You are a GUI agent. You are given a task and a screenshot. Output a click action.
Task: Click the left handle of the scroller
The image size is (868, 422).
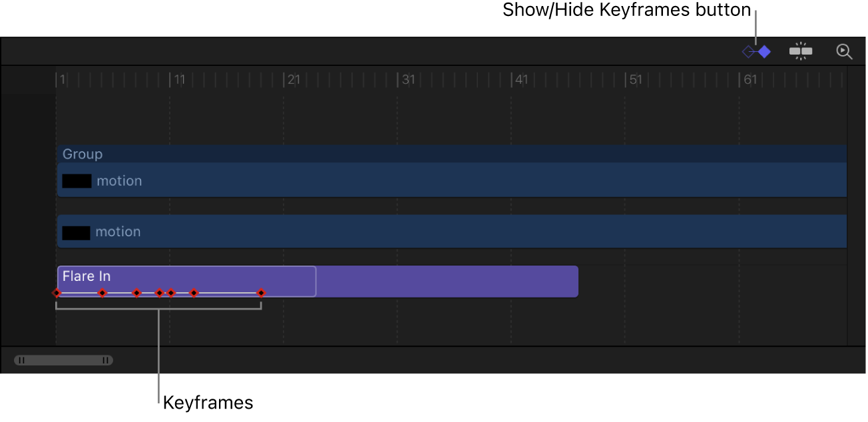[x=22, y=360]
